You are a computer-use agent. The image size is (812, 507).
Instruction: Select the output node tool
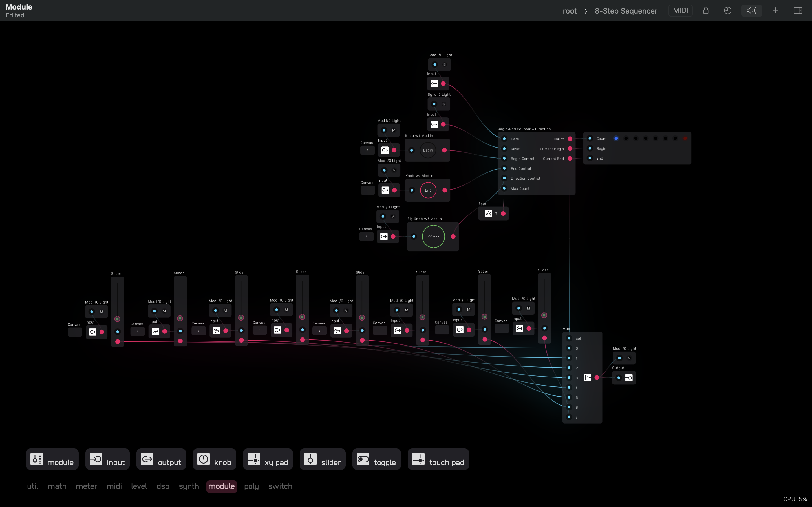click(161, 459)
